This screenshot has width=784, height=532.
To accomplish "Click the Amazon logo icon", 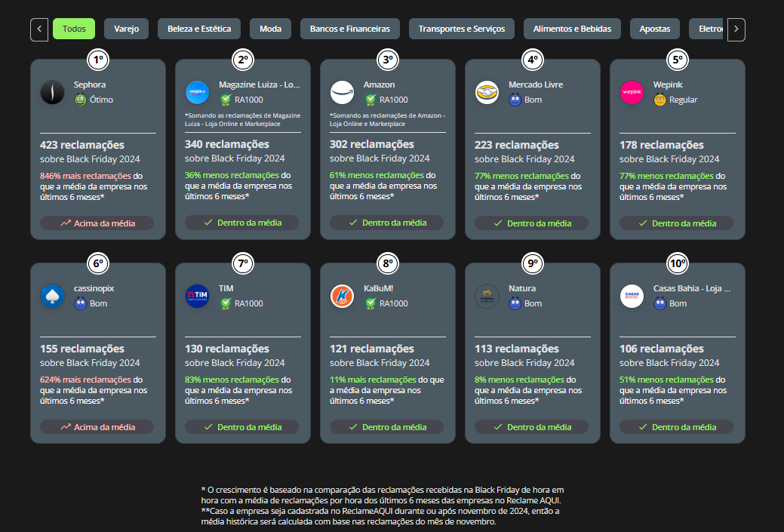I will tap(342, 92).
